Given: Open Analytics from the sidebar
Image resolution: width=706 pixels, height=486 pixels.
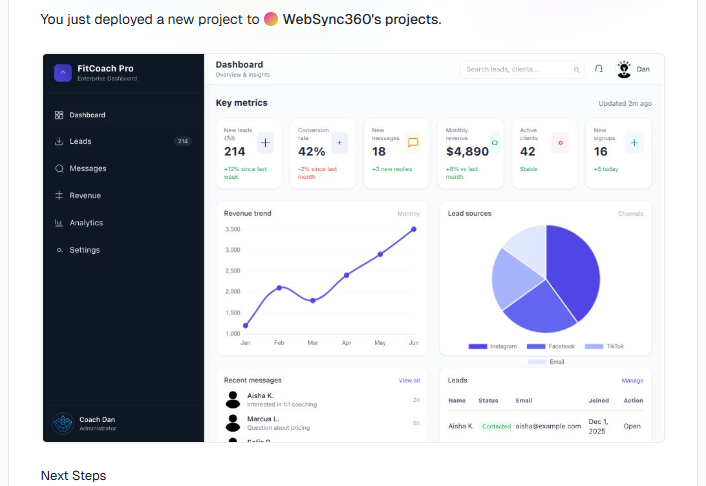Looking at the screenshot, I should (x=86, y=223).
